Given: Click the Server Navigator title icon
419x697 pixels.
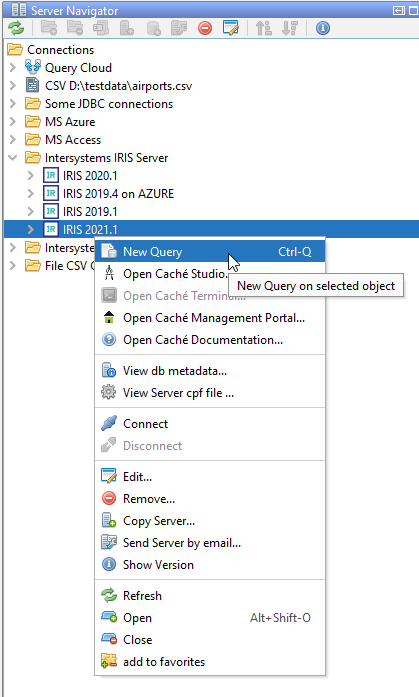Looking at the screenshot, I should 19,10.
